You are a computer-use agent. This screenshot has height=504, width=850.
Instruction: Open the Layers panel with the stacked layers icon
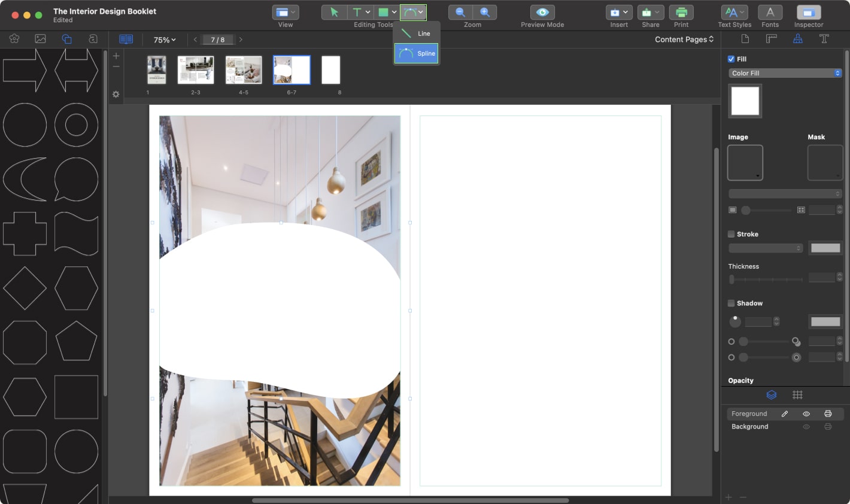point(772,394)
